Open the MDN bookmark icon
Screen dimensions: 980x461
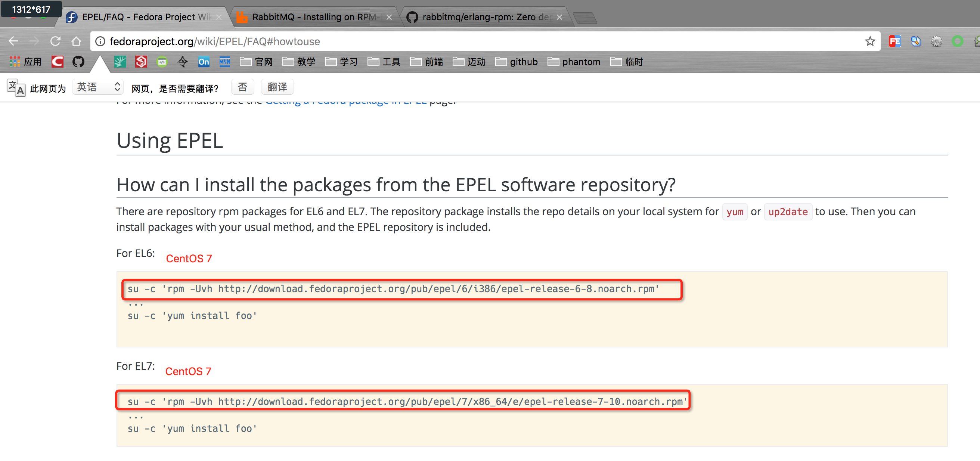pos(224,62)
